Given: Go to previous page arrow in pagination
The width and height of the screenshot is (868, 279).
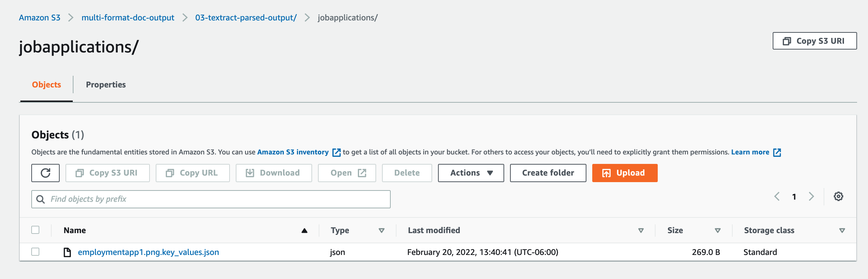Looking at the screenshot, I should pyautogui.click(x=777, y=197).
